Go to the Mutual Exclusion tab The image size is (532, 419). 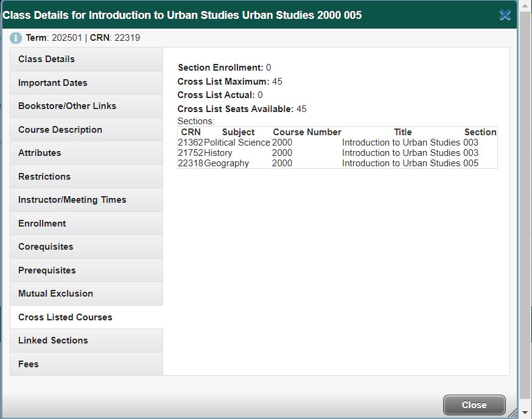point(86,294)
